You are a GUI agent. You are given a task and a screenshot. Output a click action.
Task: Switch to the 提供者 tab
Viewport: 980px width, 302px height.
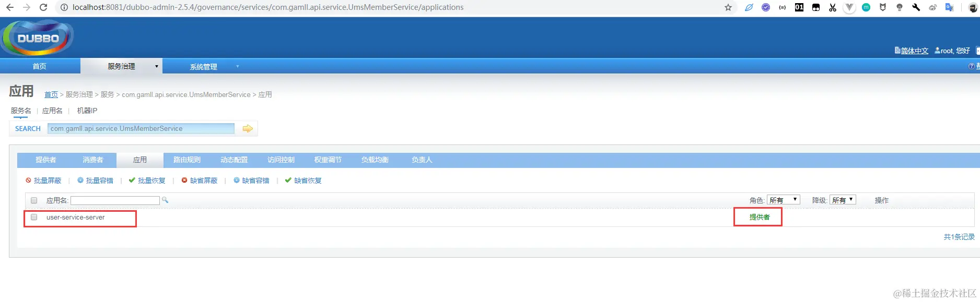point(46,160)
